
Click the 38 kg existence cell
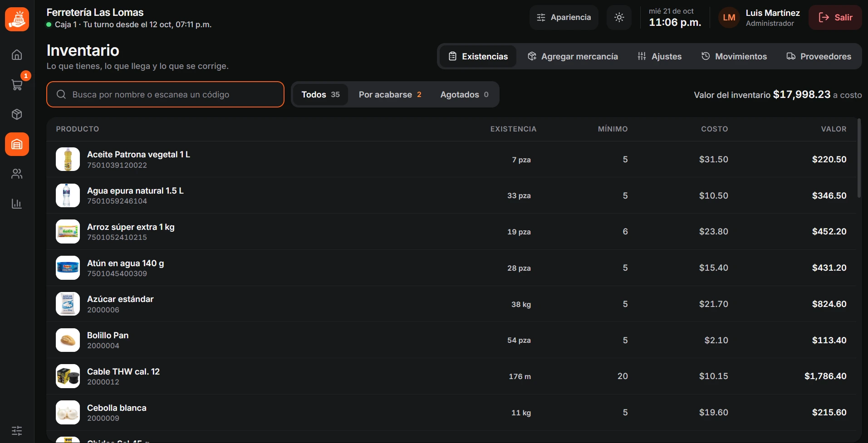click(521, 304)
